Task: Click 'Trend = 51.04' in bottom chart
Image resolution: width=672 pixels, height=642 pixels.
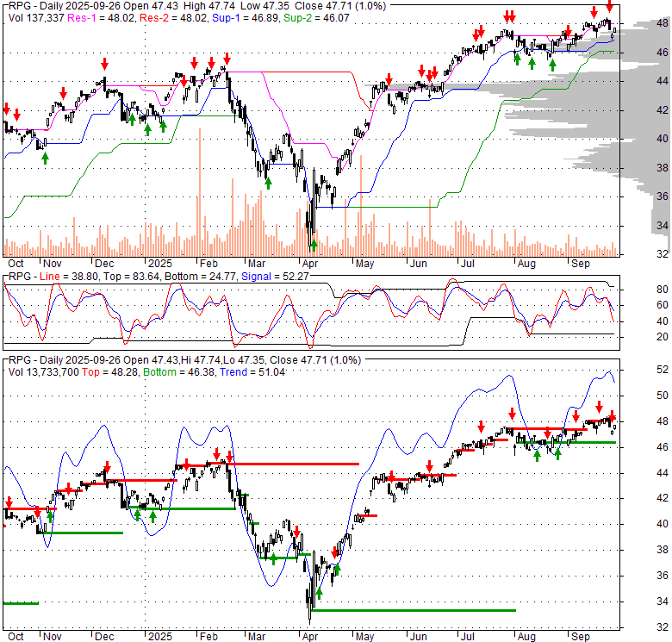Action: point(252,372)
